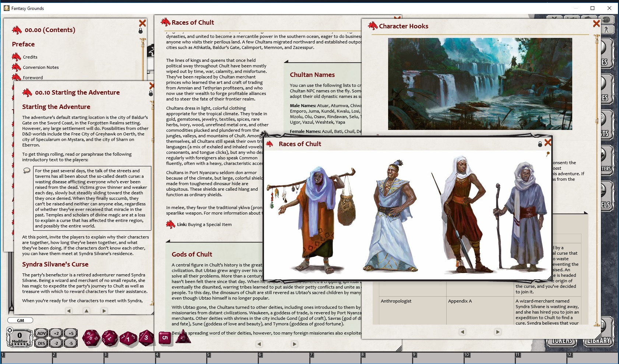Roll the d8 die
619x364 pixels.
(x=145, y=338)
